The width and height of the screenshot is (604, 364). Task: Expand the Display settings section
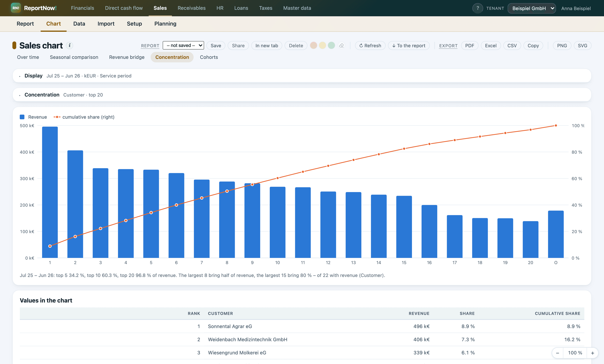[302, 76]
